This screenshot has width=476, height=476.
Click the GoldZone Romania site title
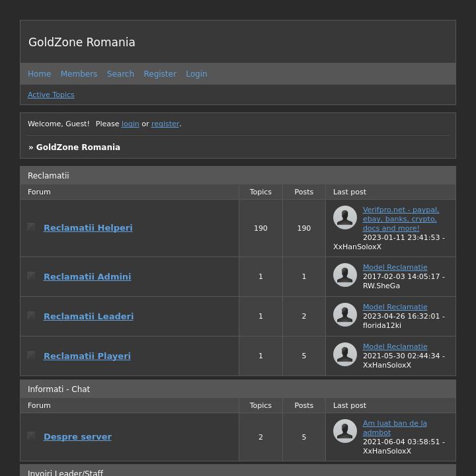click(82, 42)
